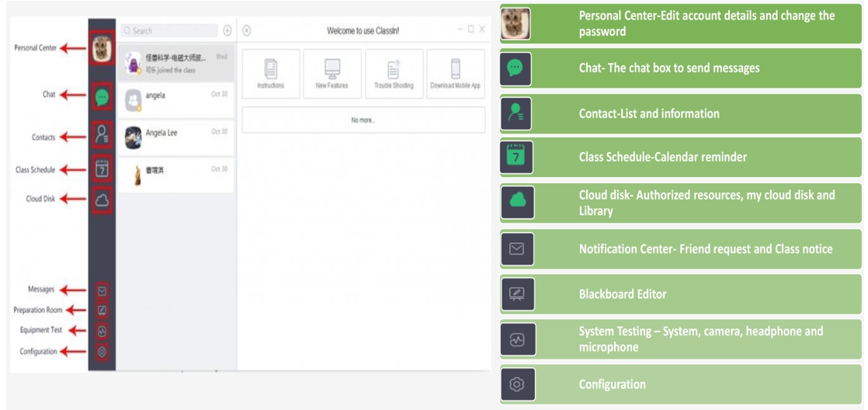Click legend Blackboard Editor icon
Viewport: 868px width, 410px height.
click(x=517, y=294)
